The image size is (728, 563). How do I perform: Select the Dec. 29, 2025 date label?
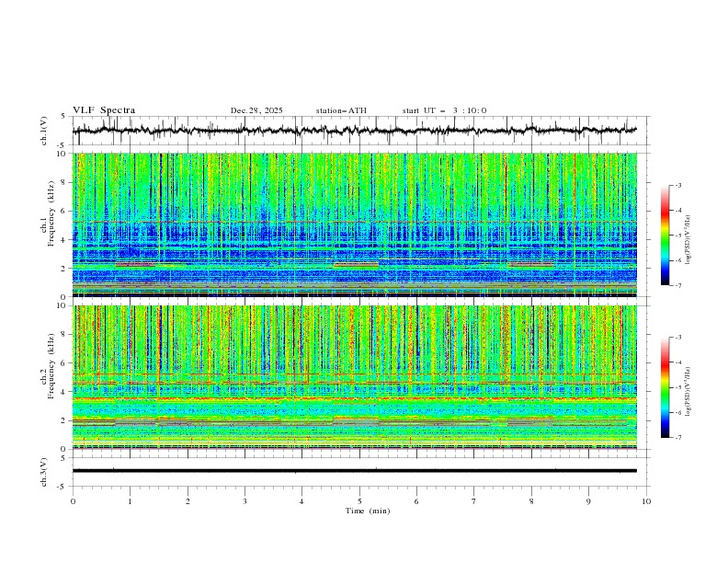256,110
